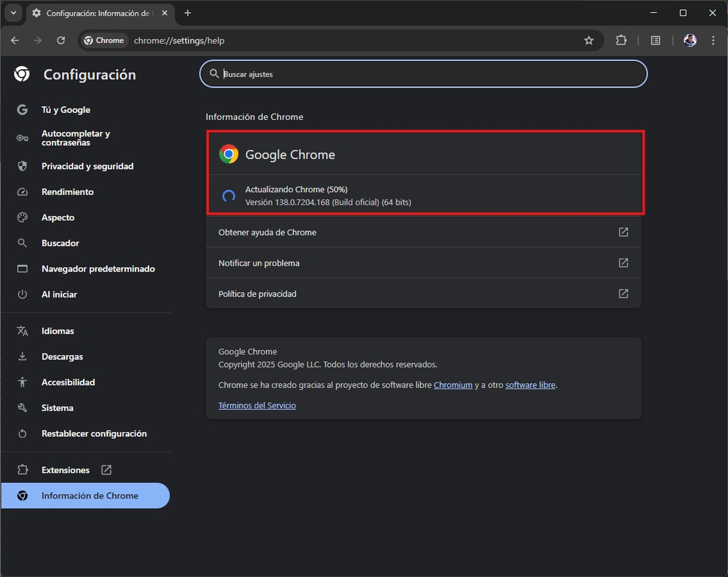728x577 pixels.
Task: Click the reset icon for Restablecer configuración
Action: pos(22,434)
